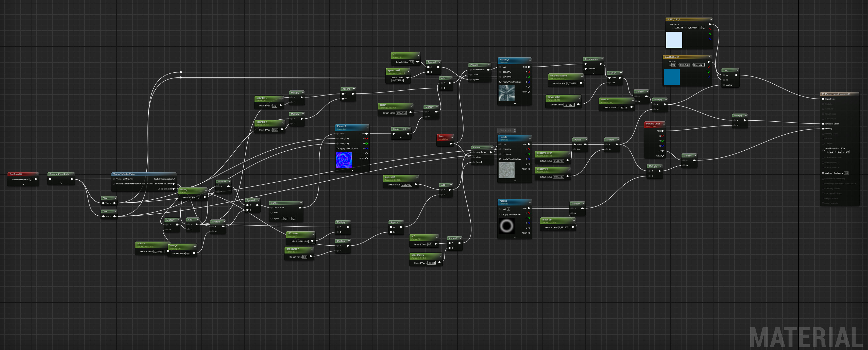Click RGB output pin on maske texture node

[529, 208]
